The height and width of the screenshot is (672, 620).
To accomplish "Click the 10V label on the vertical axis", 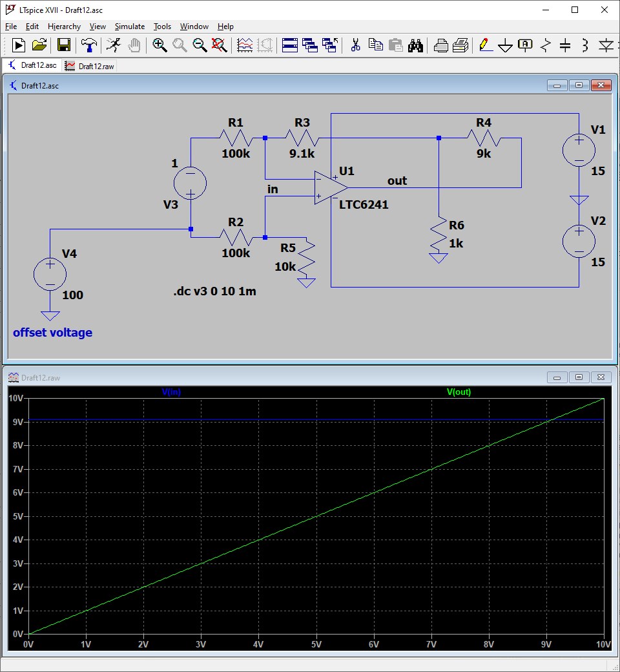I will (x=16, y=398).
